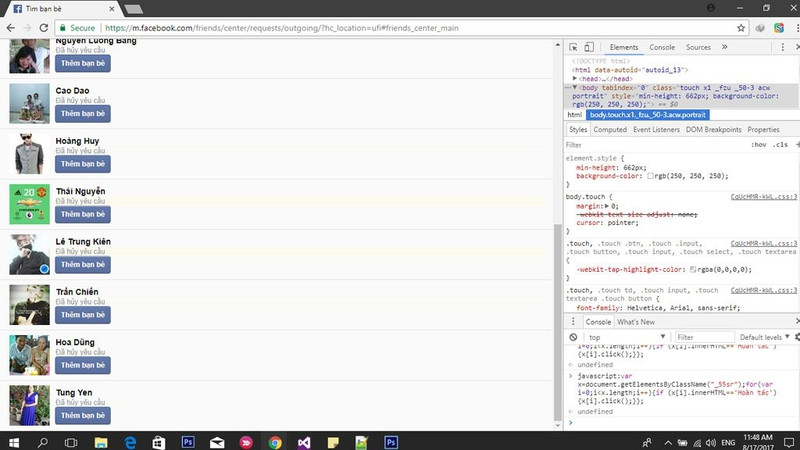Click the inspect element picker icon
This screenshot has width=800, height=450.
(x=572, y=47)
